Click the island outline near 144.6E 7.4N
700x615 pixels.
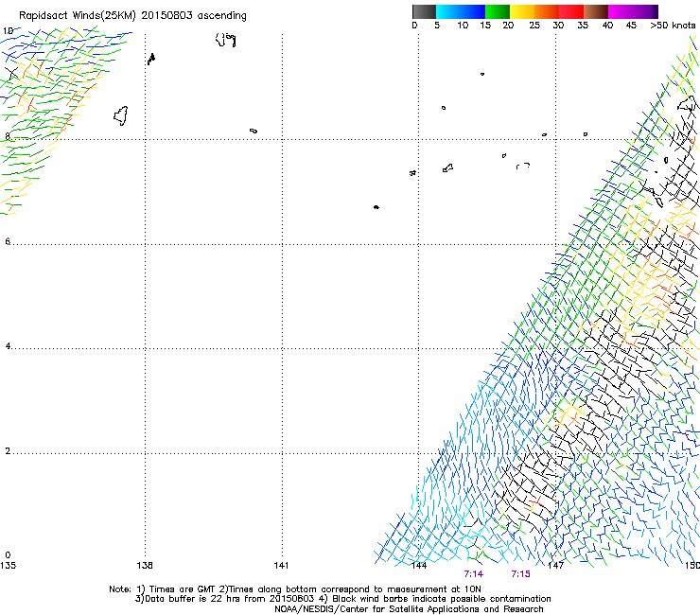447,168
